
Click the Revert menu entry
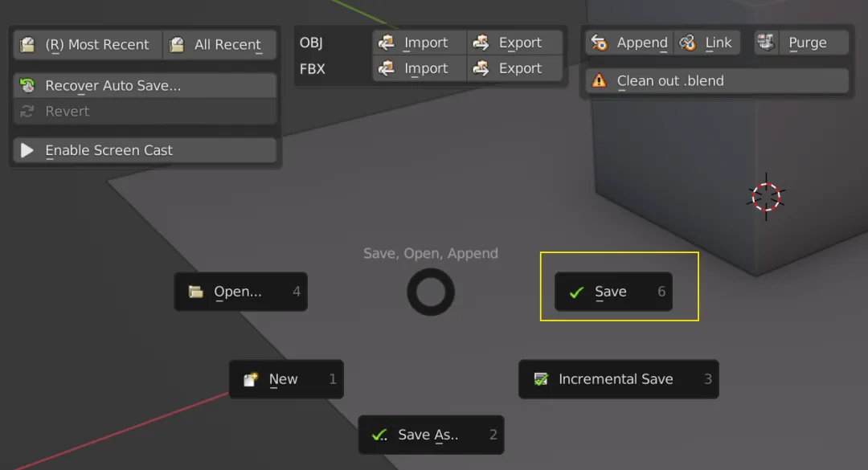click(145, 111)
